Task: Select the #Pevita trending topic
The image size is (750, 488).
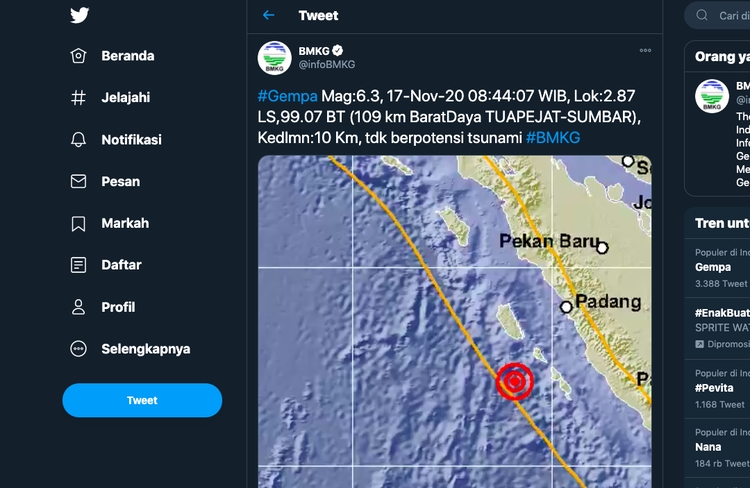Action: [x=715, y=387]
